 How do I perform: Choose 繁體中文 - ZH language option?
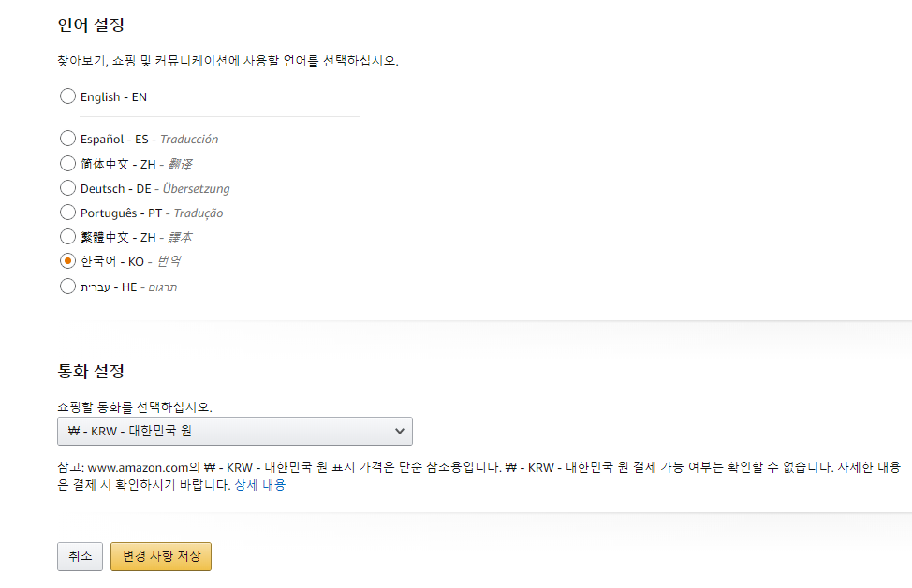click(67, 237)
